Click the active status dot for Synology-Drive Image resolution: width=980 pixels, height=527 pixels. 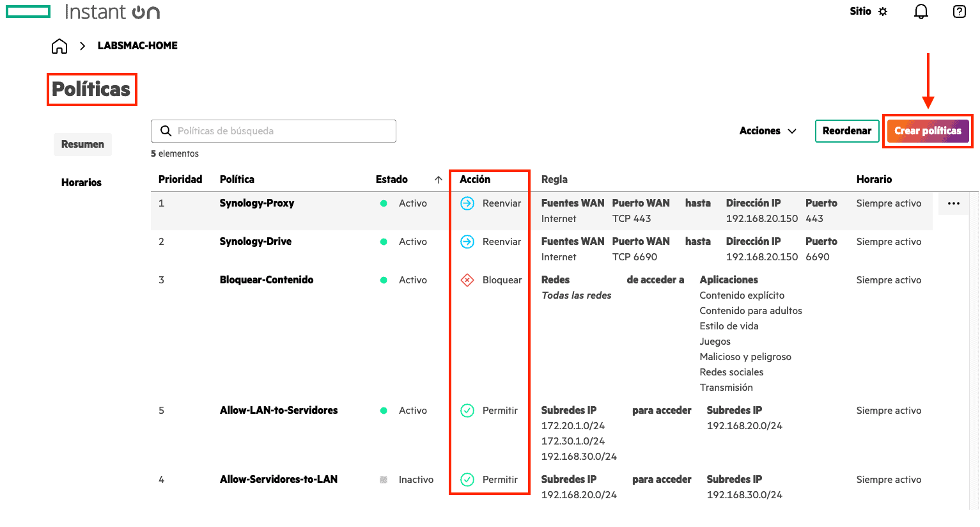pos(384,242)
